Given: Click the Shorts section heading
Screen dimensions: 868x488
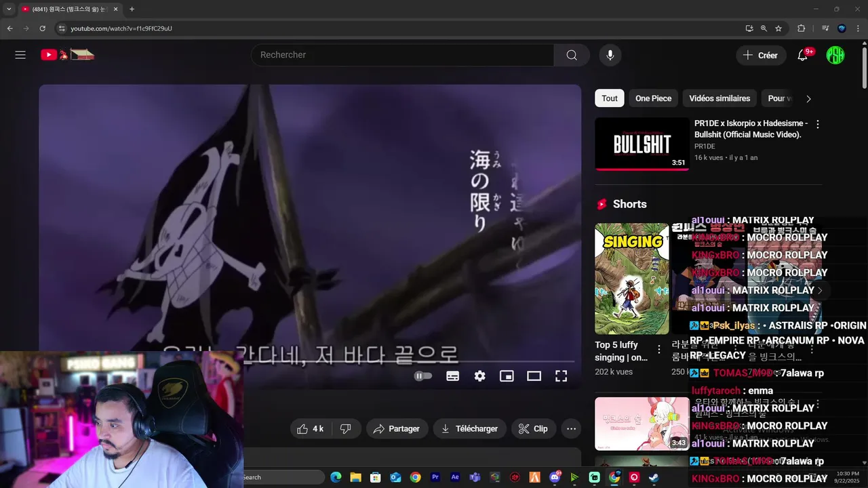Looking at the screenshot, I should point(629,204).
